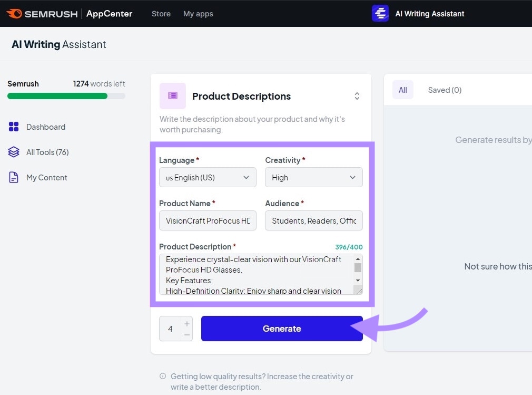Click the Semrush logo icon

pos(14,13)
